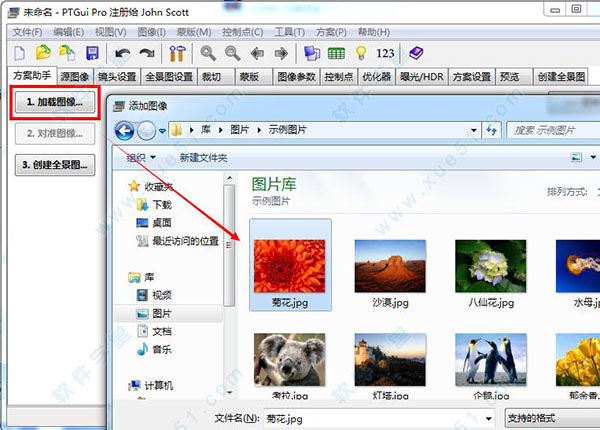The height and width of the screenshot is (430, 600).
Task: Click the 1. 加载图像... button
Action: click(55, 102)
